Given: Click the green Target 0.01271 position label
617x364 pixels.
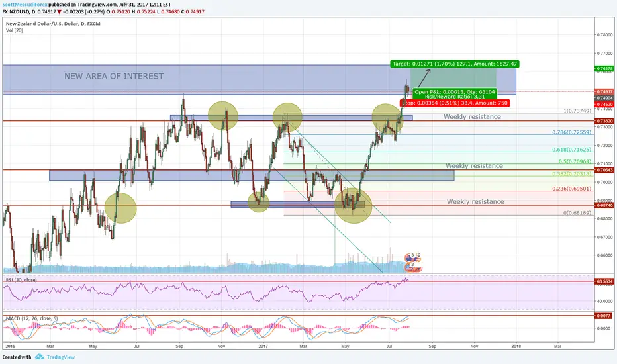Looking at the screenshot, I should (x=455, y=64).
